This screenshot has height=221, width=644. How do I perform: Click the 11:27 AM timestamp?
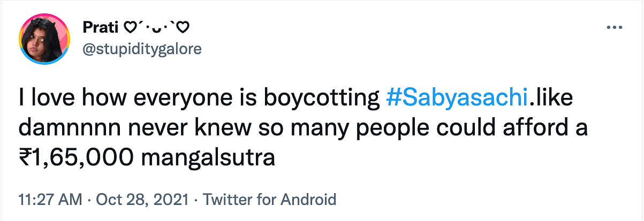pos(49,200)
